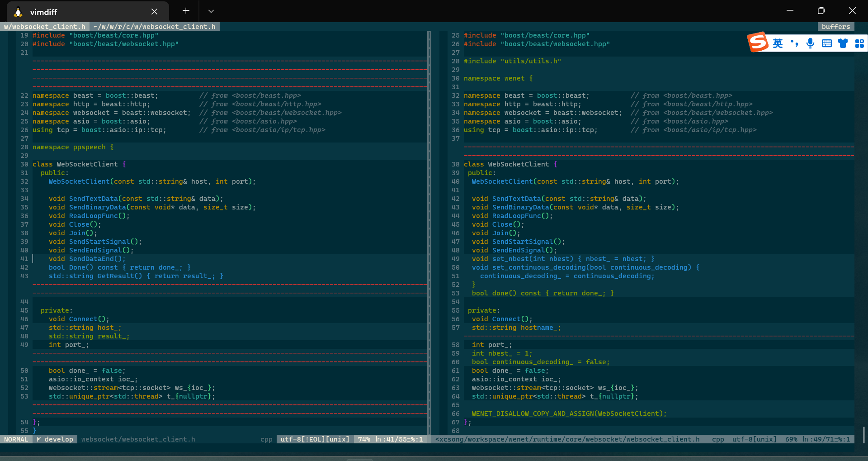Click 'void set_nbest(int nbest)' line in the right pane
The image size is (868, 461).
563,259
